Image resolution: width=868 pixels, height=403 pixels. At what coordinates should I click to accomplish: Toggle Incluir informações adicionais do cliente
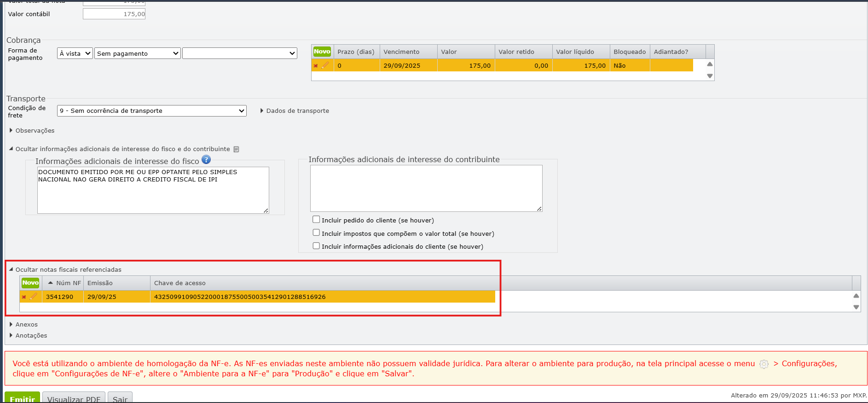[x=316, y=246]
